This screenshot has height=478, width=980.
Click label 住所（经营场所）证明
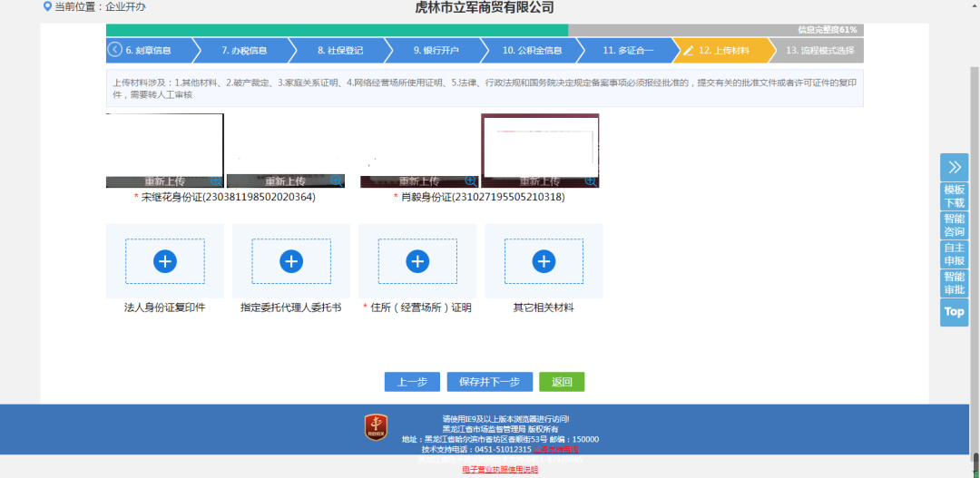click(x=421, y=308)
